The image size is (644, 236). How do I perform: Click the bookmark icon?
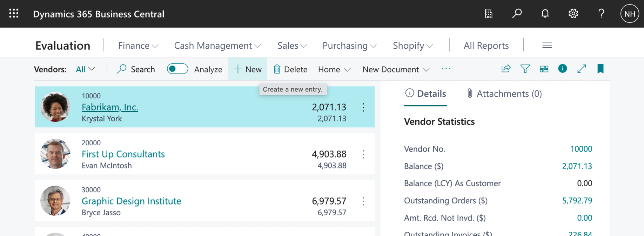point(600,69)
